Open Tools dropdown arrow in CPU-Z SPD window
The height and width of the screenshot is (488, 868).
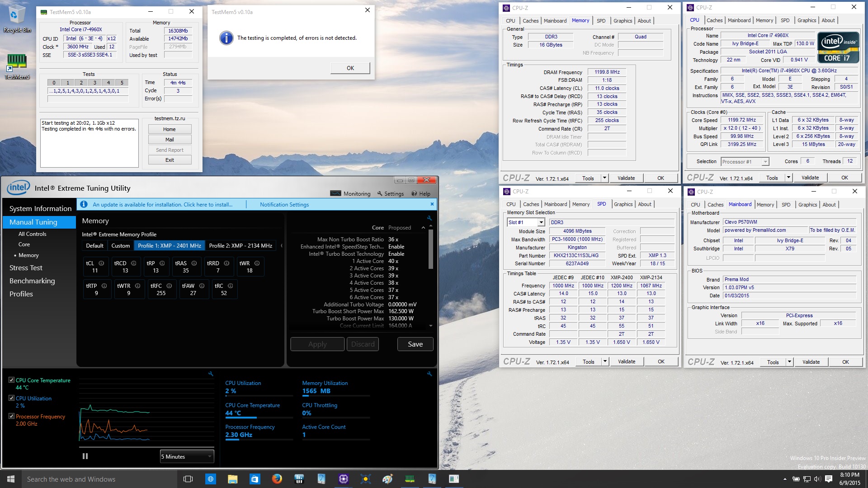[x=605, y=361]
